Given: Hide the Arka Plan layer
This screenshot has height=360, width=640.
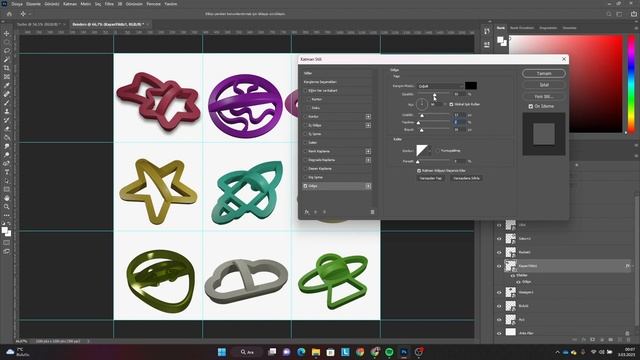Looking at the screenshot, I should (499, 333).
